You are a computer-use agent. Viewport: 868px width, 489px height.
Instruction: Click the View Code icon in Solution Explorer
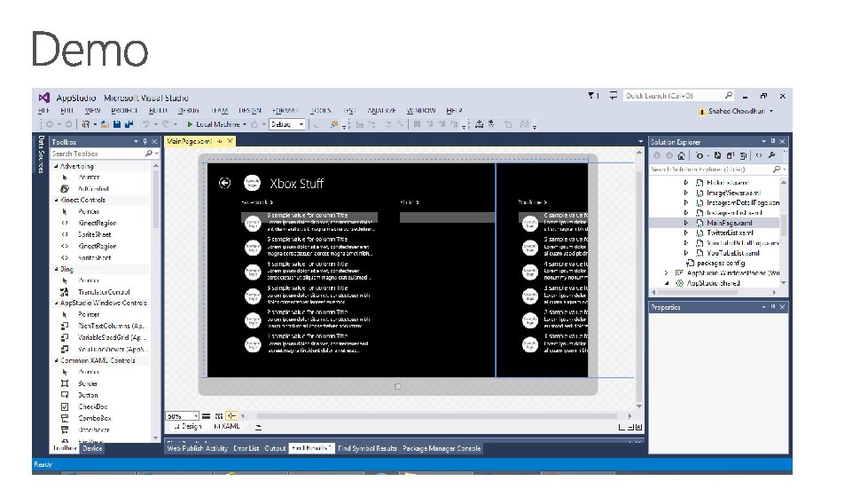[759, 155]
